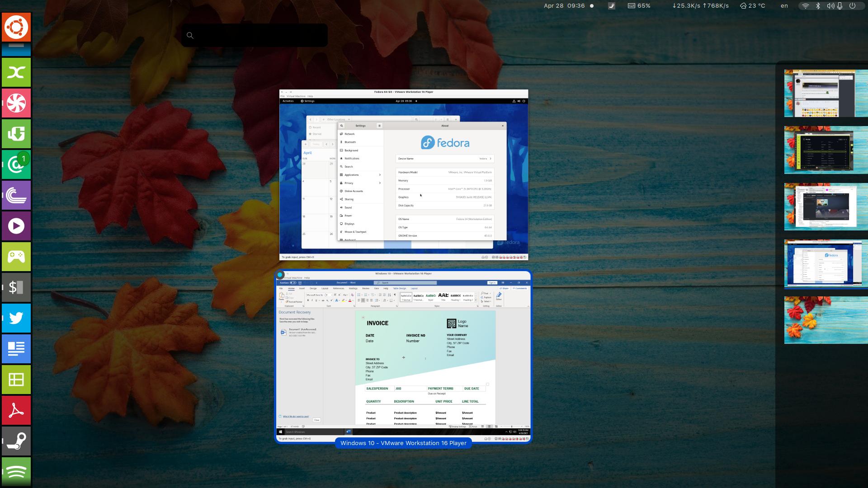
Task: Click the 'Windows 10 - VMware Workstation 16 Player' caption
Action: coord(403,443)
